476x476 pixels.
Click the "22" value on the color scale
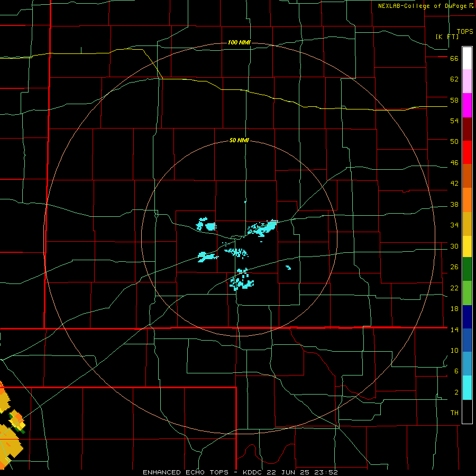454,288
